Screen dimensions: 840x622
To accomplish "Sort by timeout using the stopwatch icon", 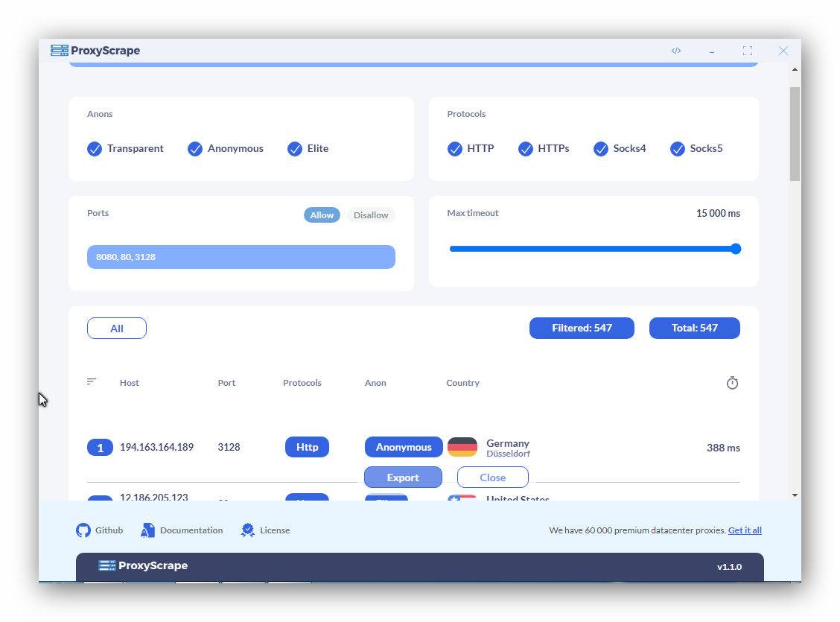I will (x=732, y=383).
